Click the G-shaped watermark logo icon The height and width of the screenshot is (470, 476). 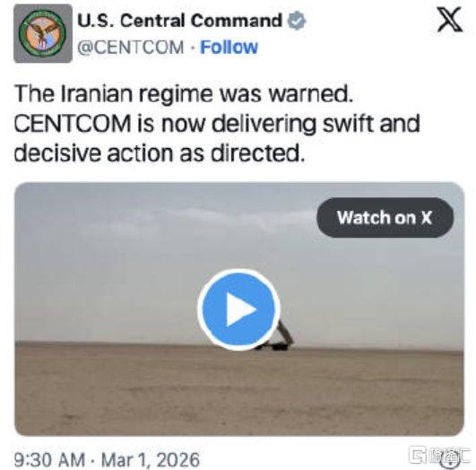(419, 455)
